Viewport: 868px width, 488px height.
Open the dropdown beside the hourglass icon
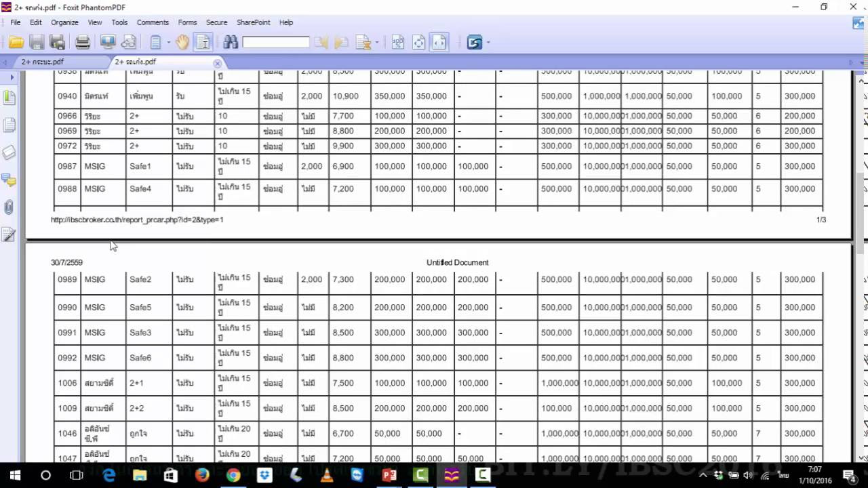tap(376, 43)
